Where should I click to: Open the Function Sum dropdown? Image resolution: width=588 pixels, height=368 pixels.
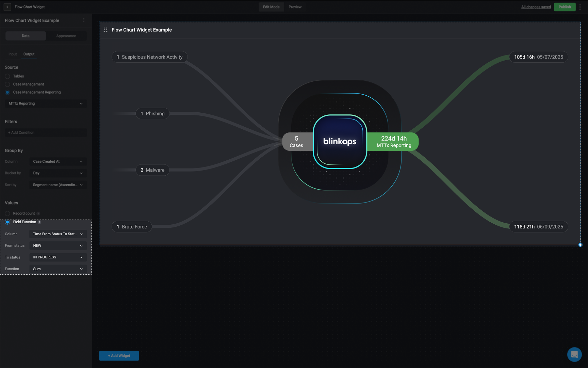(58, 269)
